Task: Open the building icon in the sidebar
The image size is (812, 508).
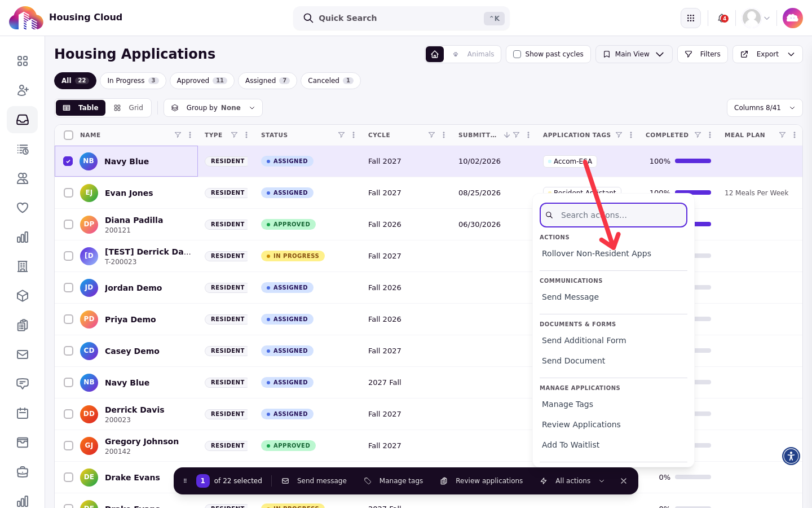Action: point(23,266)
